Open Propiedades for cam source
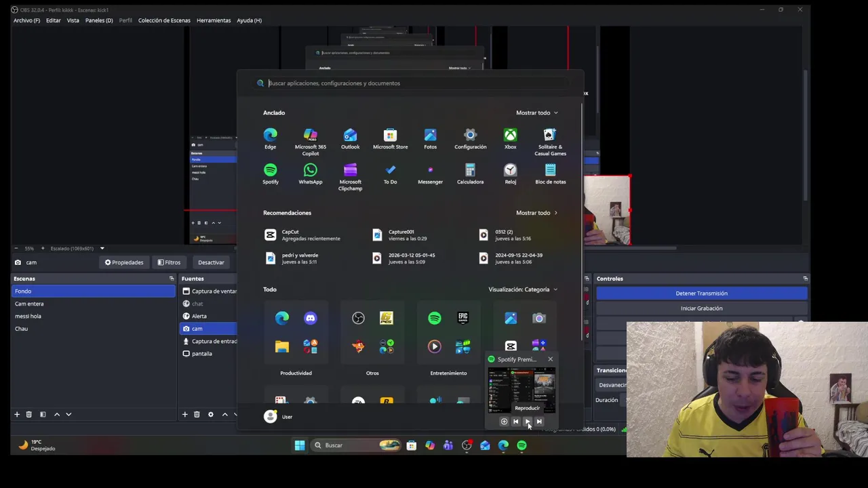868x488 pixels. (x=123, y=262)
